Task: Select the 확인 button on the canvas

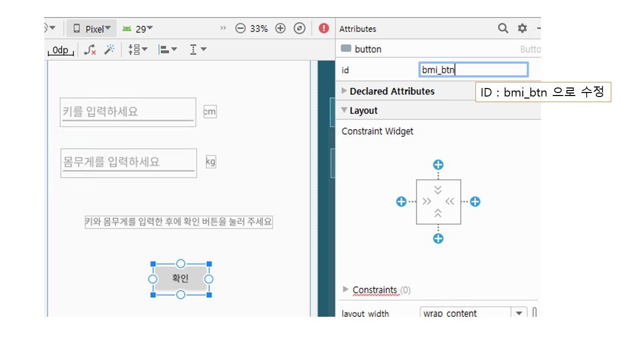Action: point(181,279)
